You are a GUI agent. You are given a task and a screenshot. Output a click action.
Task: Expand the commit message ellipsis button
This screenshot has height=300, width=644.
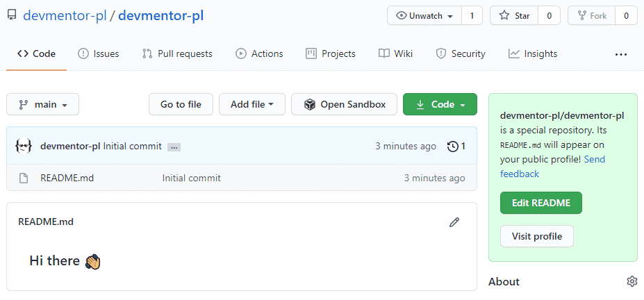coord(174,147)
